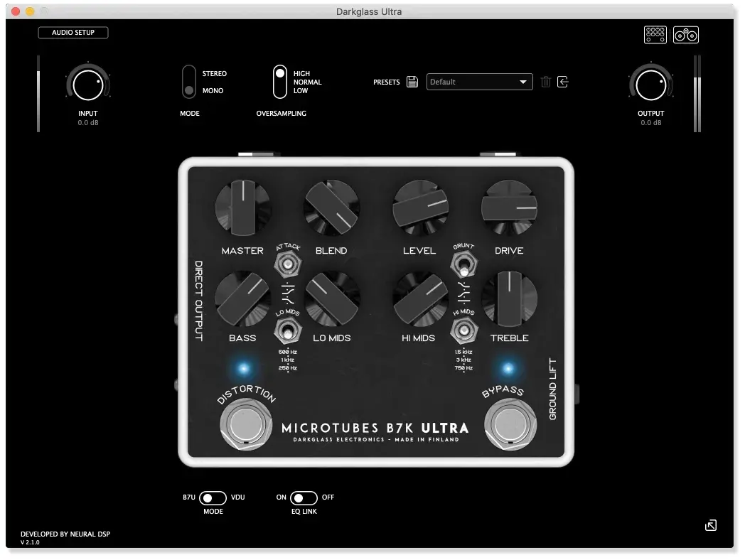This screenshot has height=560, width=745.
Task: Flip the HI MIDS frequency toggle switch
Action: 463,330
